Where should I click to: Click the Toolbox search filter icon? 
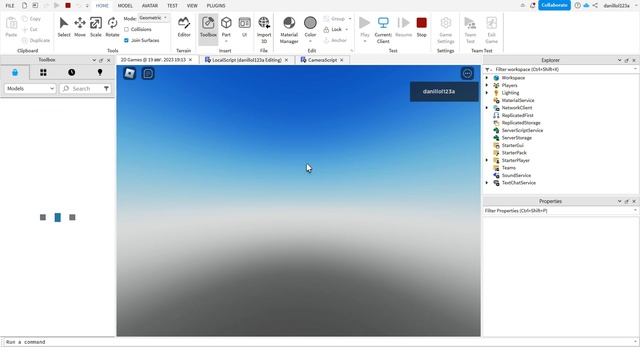pos(106,89)
